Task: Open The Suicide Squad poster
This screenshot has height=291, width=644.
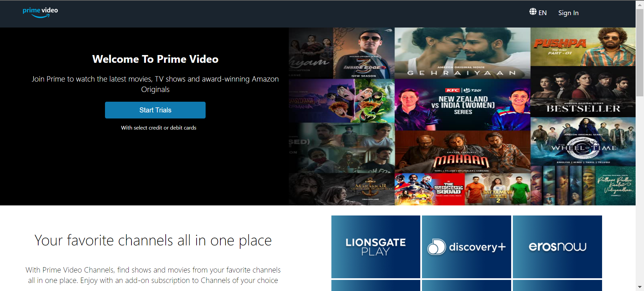Action: point(430,189)
